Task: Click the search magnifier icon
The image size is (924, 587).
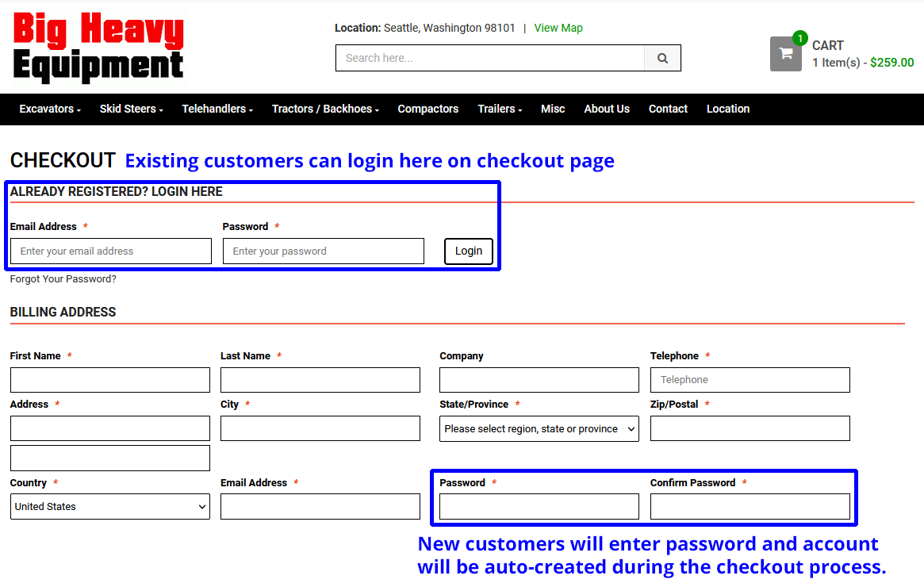Action: pos(662,57)
